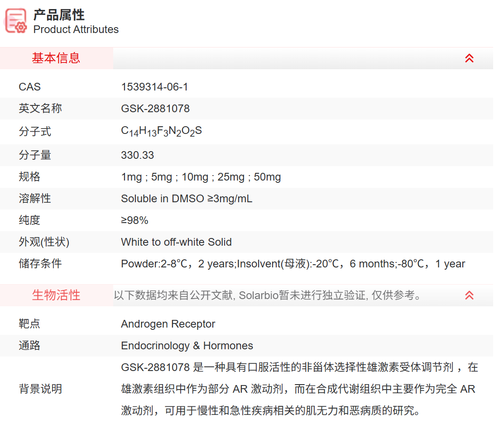The height and width of the screenshot is (433, 504).
Task: Click the purity value ≥98%
Action: tap(134, 220)
